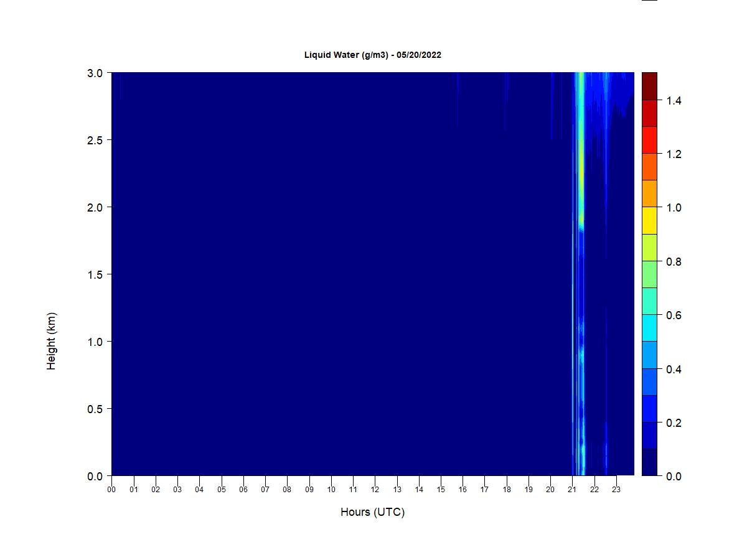Click the navy bottom colorbar segment above 0.0
This screenshot has height=560, width=747.
(x=649, y=462)
